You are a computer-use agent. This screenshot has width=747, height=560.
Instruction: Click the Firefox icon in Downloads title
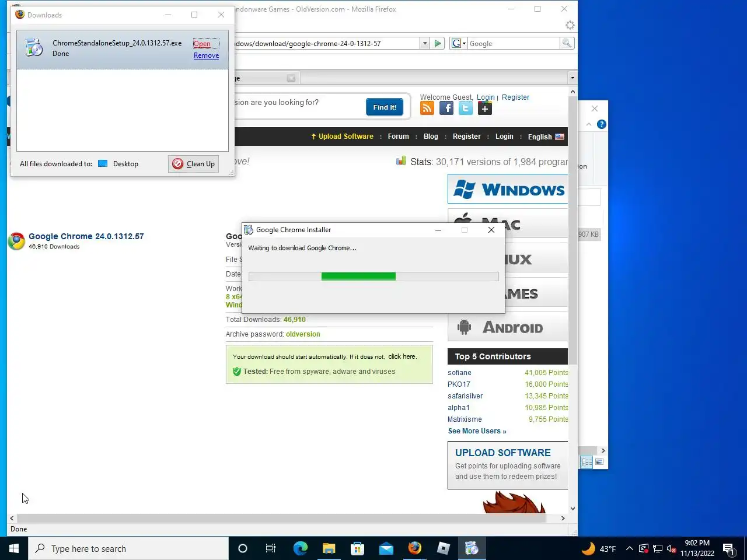[x=20, y=15]
